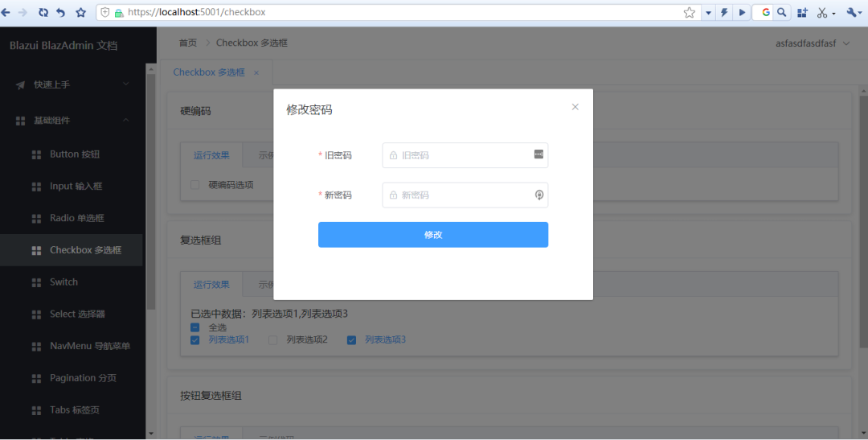This screenshot has width=868, height=440.
Task: Check the 列表选项2 checkbox
Action: [273, 339]
